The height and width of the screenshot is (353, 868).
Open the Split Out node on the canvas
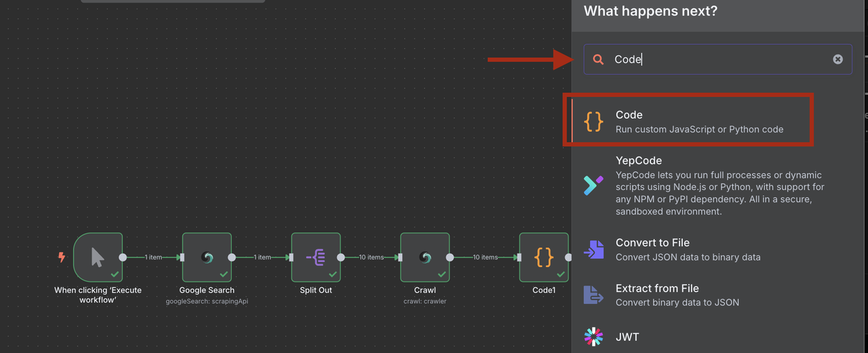click(316, 257)
